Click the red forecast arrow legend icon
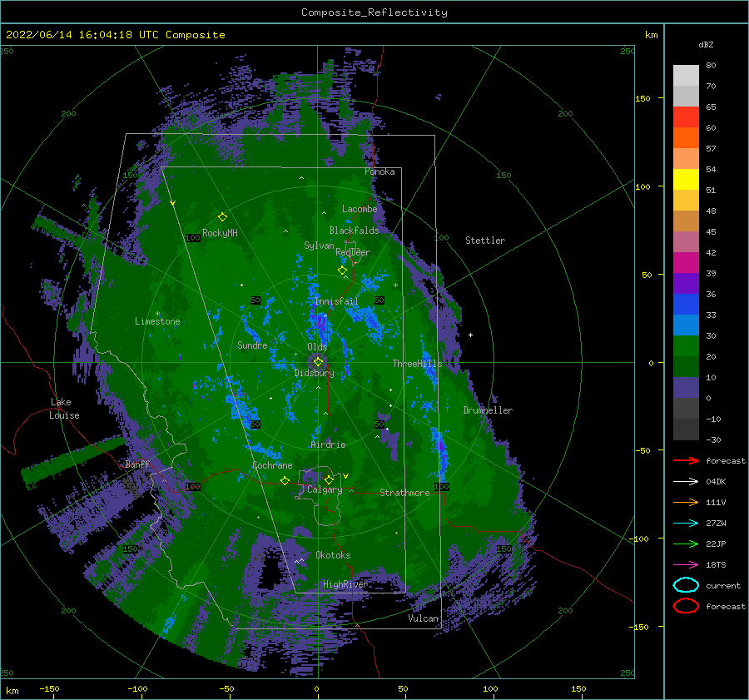The image size is (749, 700). point(686,460)
